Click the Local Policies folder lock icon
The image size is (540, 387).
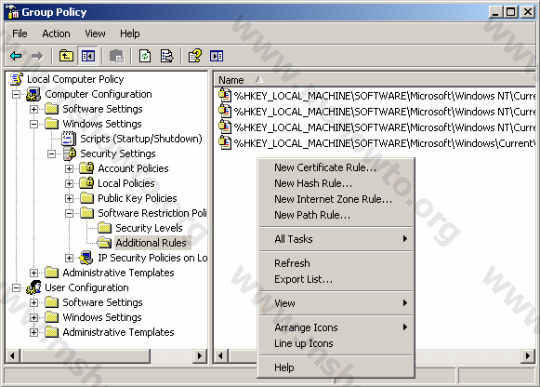(86, 183)
